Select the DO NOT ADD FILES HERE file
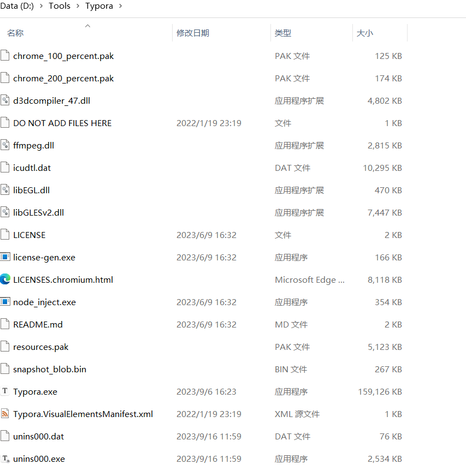 [x=62, y=123]
